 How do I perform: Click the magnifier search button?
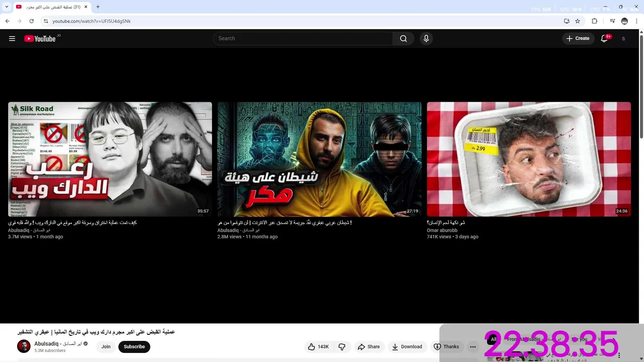(404, 39)
